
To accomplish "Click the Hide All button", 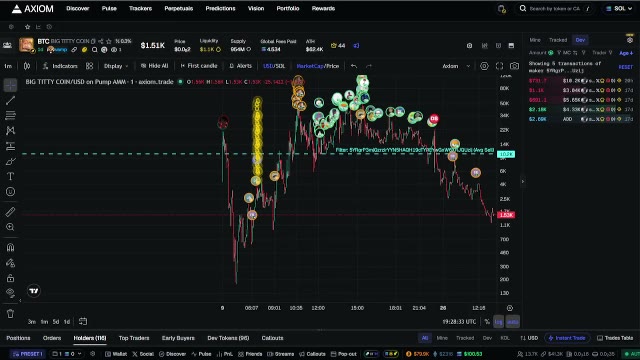I will point(154,66).
